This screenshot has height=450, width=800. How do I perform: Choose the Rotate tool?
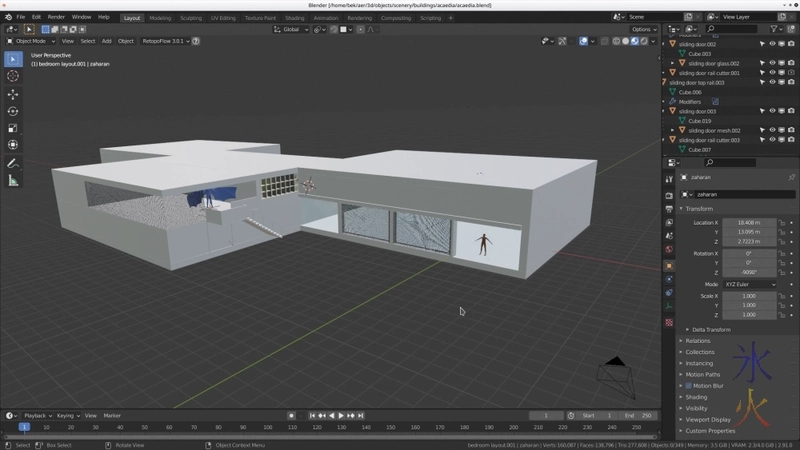[13, 111]
